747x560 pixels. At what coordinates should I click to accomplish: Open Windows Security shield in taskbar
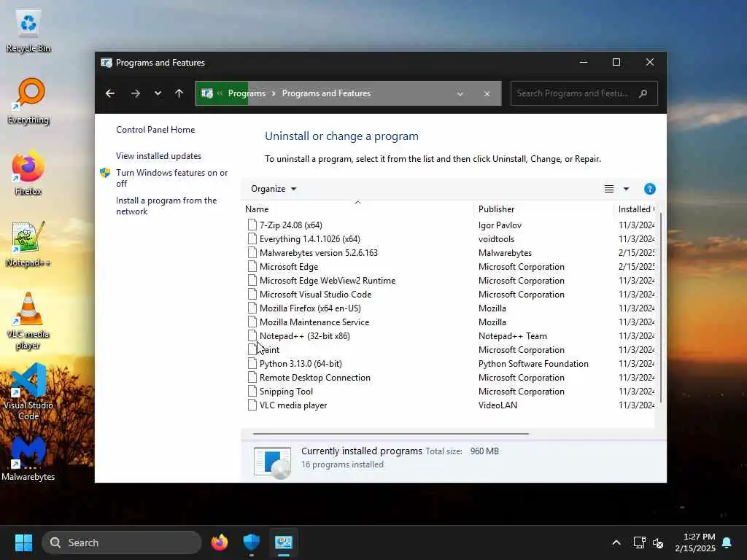[x=252, y=542]
